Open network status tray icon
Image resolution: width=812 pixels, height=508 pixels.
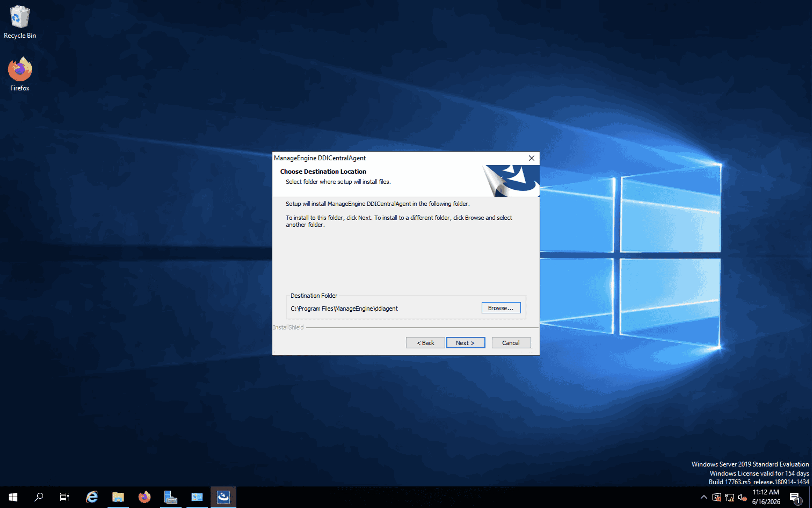coord(730,497)
